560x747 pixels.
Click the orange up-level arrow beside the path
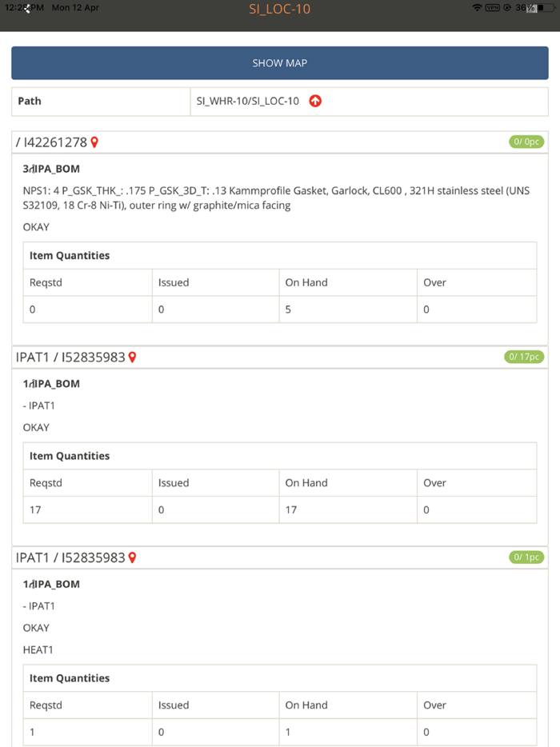point(315,102)
